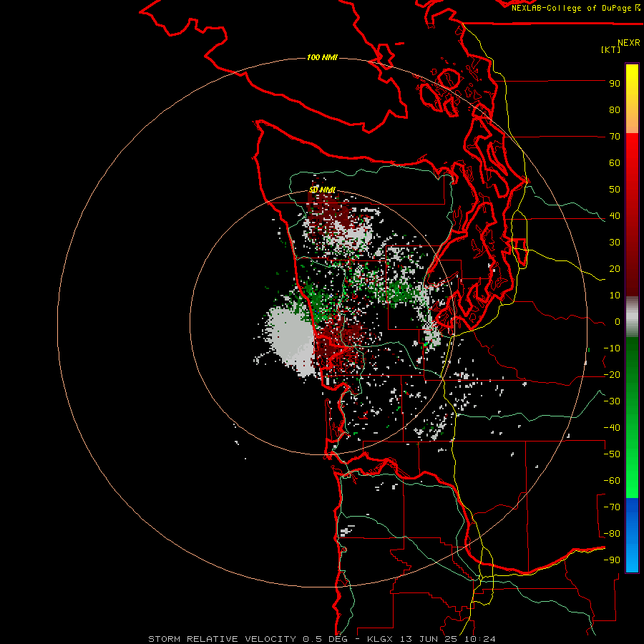The image size is (644, 644).
Task: Click the -20 value on velocity scale
Action: (612, 375)
